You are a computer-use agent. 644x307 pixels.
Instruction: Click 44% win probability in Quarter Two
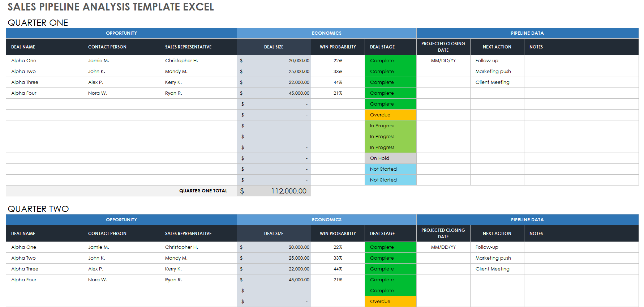338,269
